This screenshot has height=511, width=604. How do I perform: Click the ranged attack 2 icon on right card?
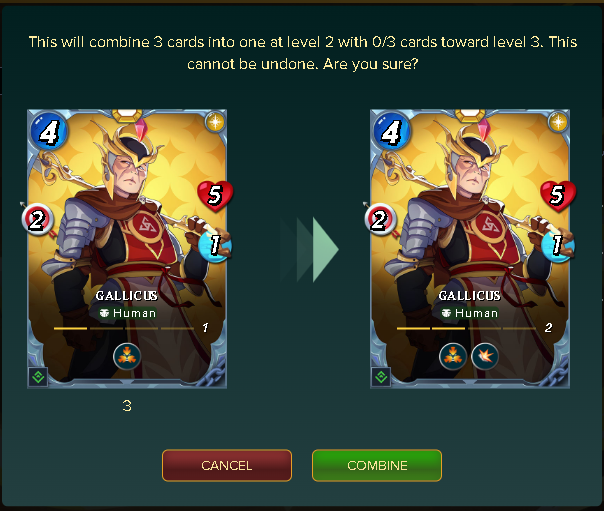(x=380, y=220)
